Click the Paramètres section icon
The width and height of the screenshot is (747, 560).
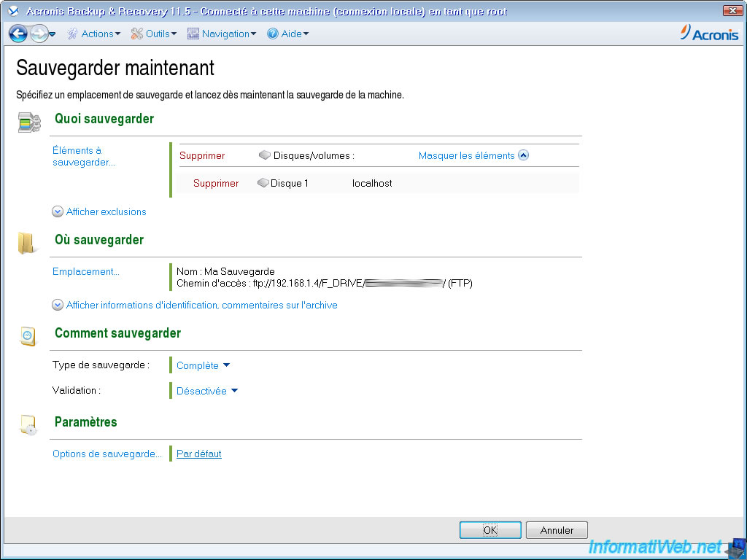28,425
